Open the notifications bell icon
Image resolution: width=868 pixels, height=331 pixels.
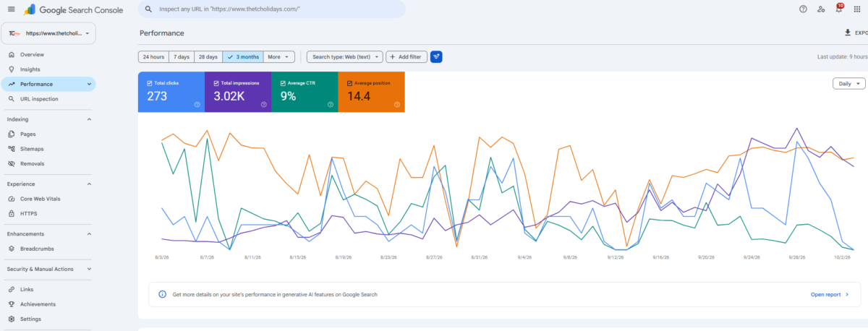(839, 9)
